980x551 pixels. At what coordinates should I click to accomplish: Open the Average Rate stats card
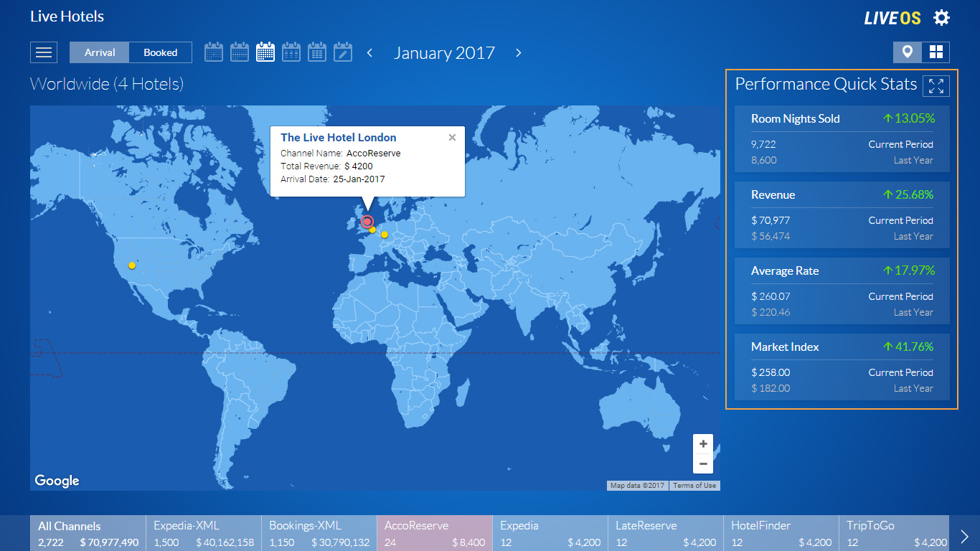tap(842, 291)
